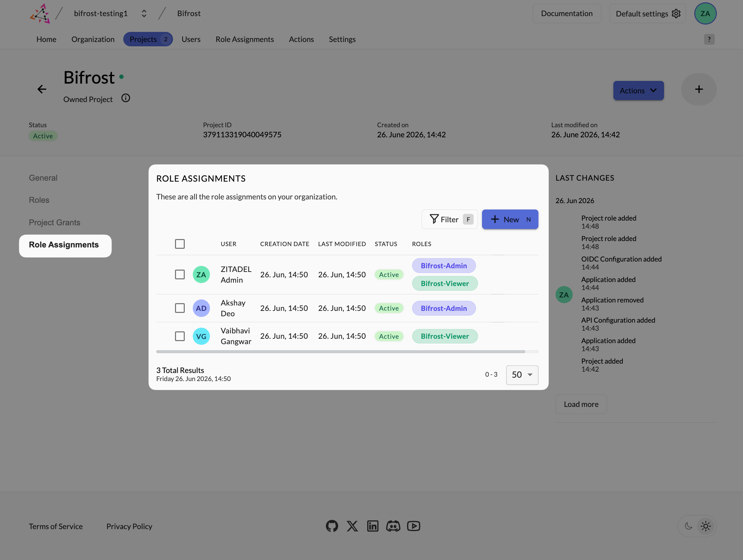This screenshot has width=743, height=560.
Task: Open the Discord icon link
Action: [x=393, y=526]
